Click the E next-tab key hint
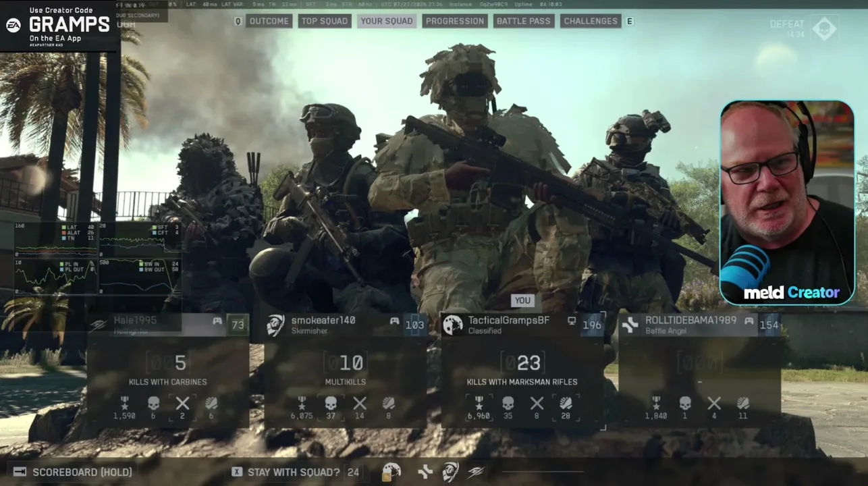The image size is (868, 486). tap(630, 21)
